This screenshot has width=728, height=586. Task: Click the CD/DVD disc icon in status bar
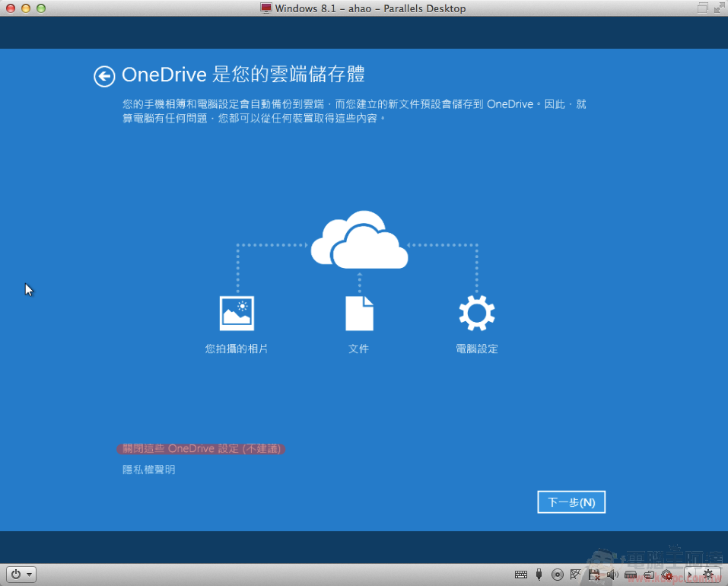(557, 575)
